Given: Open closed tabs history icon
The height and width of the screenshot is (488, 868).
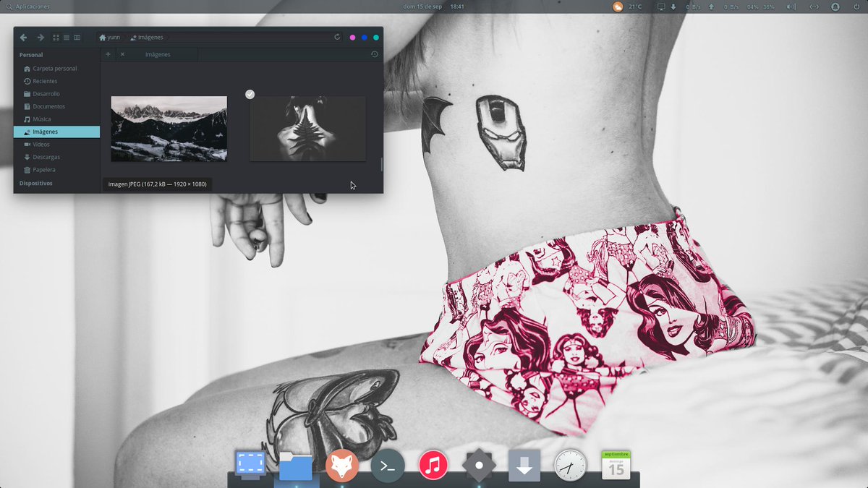Looking at the screenshot, I should click(x=374, y=54).
